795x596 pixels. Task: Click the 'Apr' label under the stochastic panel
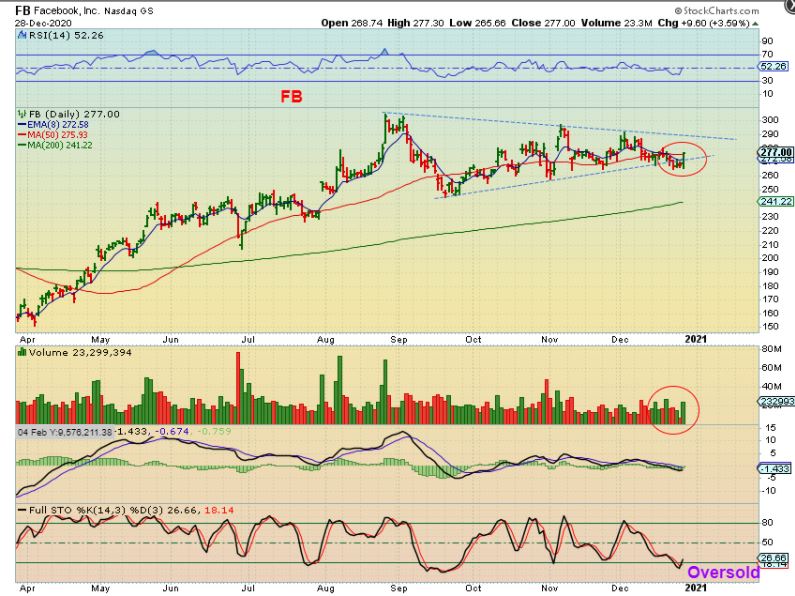point(27,588)
